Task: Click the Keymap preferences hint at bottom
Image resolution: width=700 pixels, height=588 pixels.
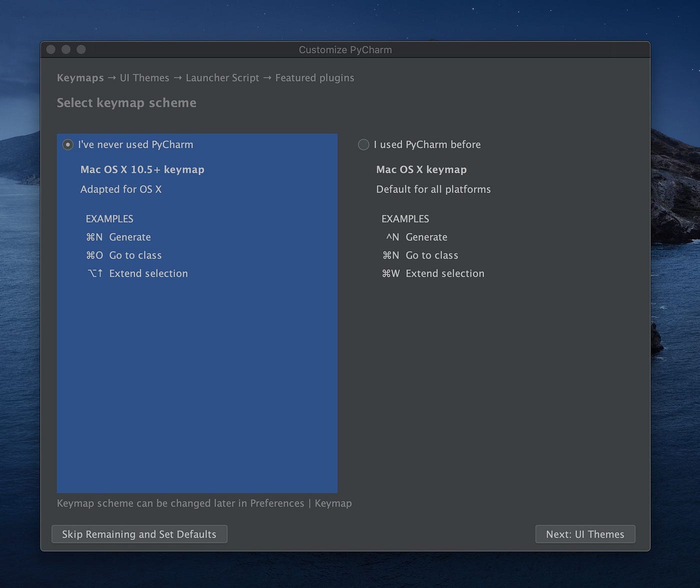Action: 204,503
